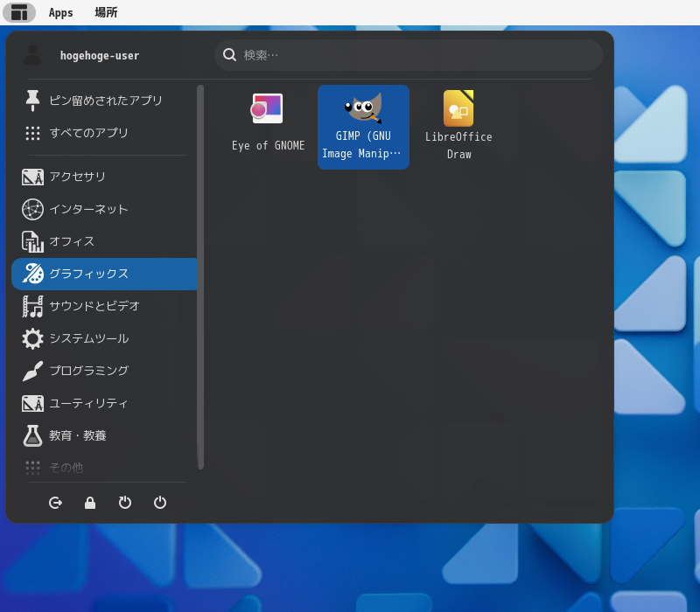Start LibreOffice Draw

(458, 127)
